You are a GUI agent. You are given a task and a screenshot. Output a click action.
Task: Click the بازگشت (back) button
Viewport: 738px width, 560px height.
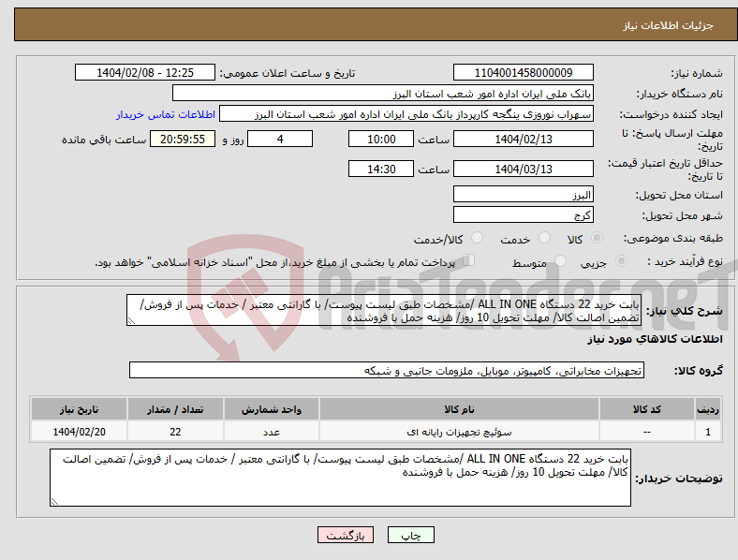pos(346,535)
